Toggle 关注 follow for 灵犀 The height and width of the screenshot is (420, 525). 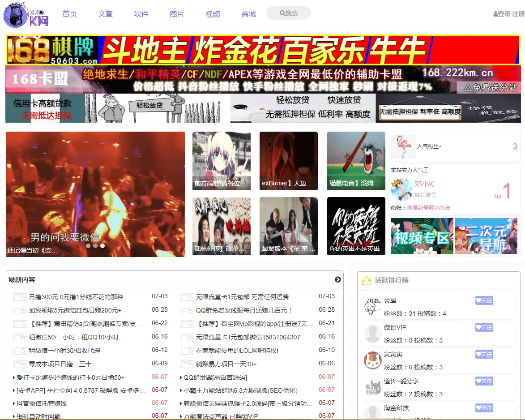pos(484,300)
